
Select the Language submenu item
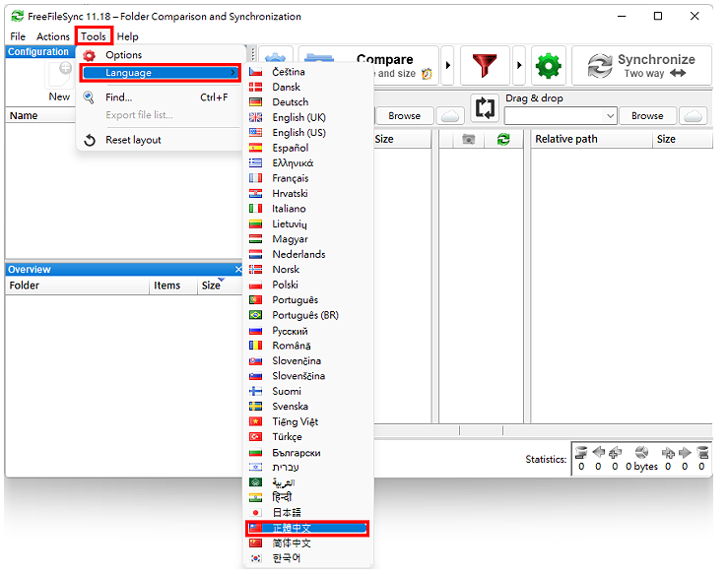pyautogui.click(x=160, y=73)
